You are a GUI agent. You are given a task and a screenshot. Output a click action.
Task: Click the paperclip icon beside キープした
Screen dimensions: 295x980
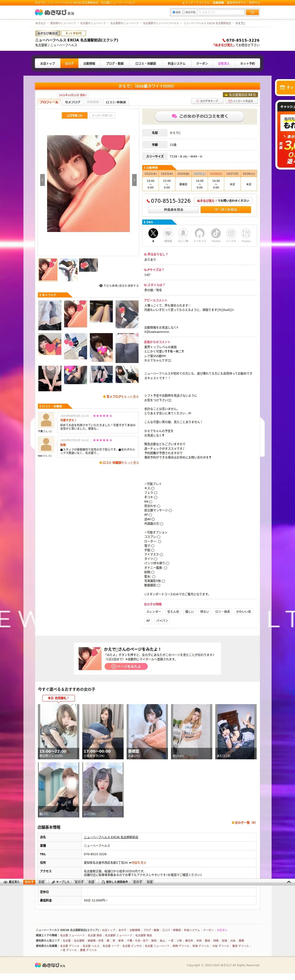[x=53, y=882]
